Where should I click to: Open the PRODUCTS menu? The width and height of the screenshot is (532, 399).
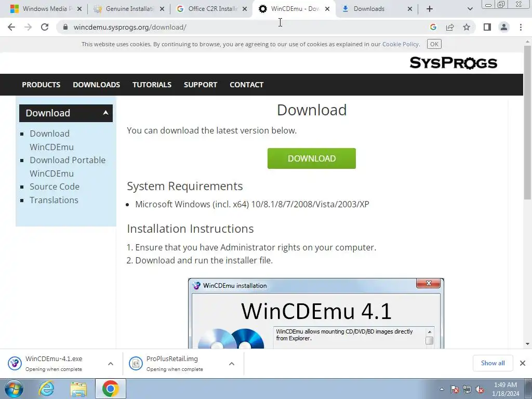(41, 85)
